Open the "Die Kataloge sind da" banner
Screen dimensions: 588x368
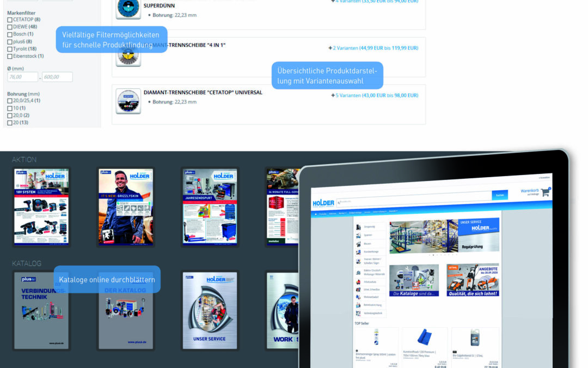point(414,280)
